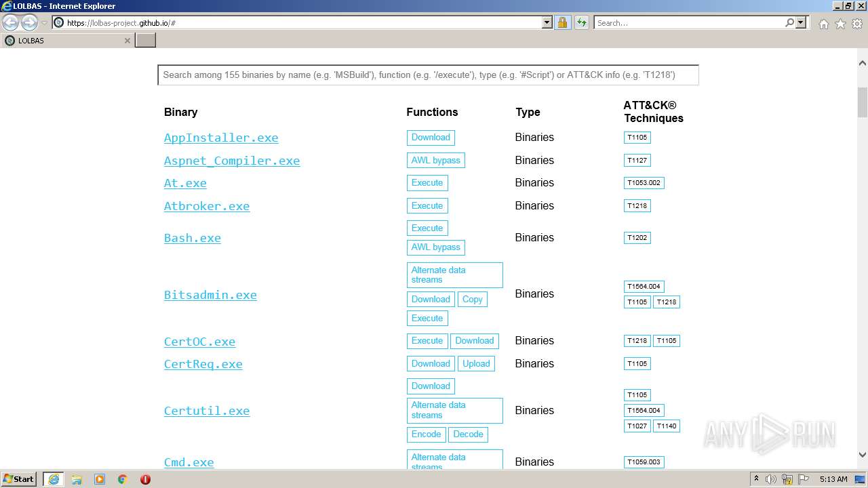The height and width of the screenshot is (488, 868).
Task: Refresh the page with the green arrows icon
Action: tap(581, 22)
